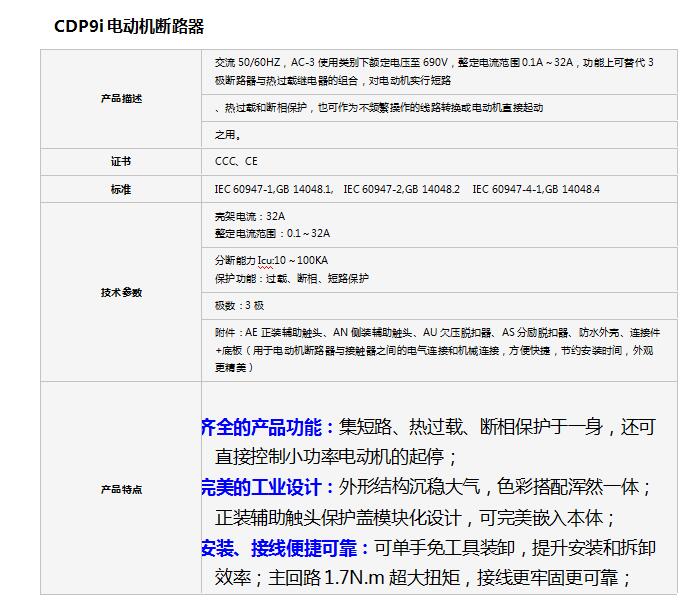Click the line '分断能力 Icu:10～100KA'
The image size is (696, 608).
click(x=272, y=261)
